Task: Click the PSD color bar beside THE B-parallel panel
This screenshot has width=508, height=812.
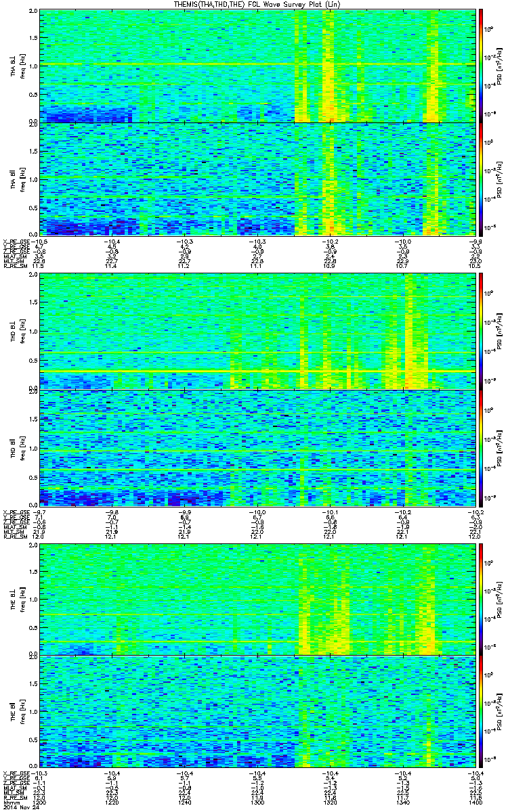Action: (x=480, y=713)
